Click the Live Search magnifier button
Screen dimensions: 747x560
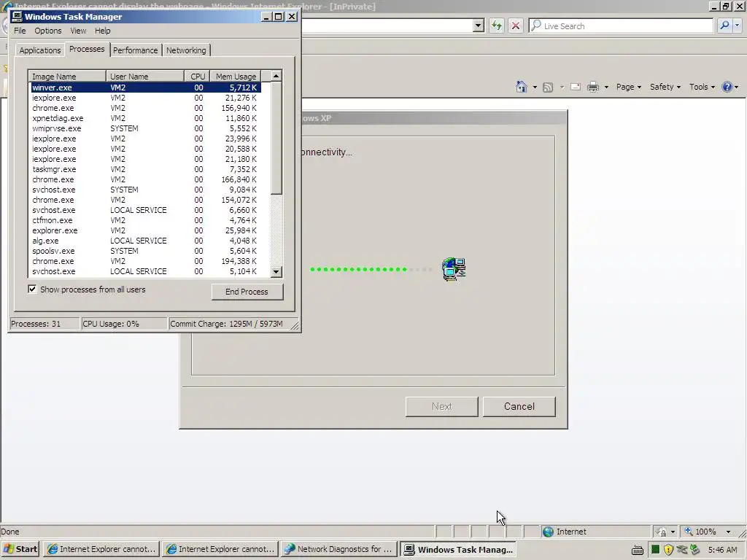point(724,26)
